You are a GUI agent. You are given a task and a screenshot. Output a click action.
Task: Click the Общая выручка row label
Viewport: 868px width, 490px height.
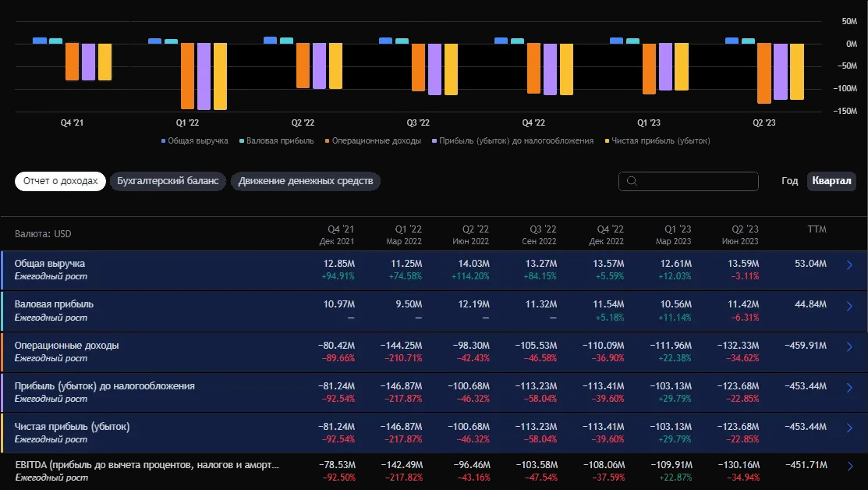50,264
